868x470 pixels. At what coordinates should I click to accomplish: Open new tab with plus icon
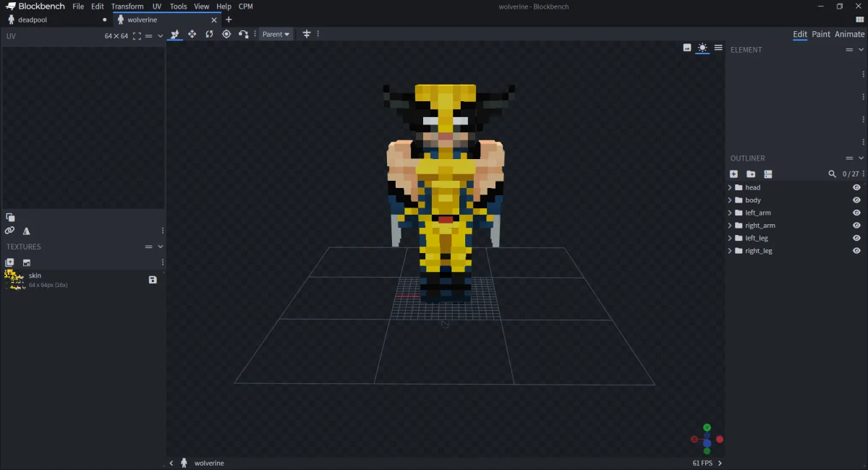(229, 20)
